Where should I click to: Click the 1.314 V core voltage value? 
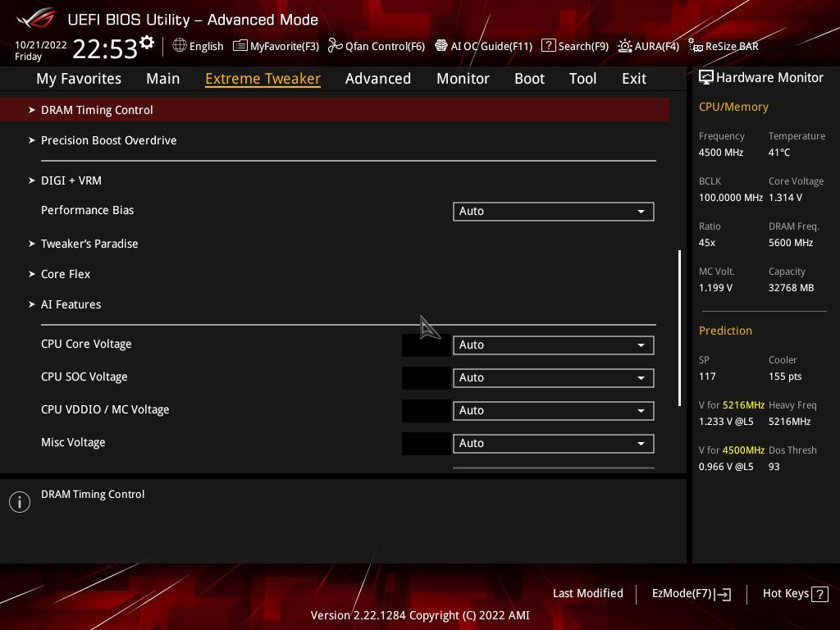(785, 198)
